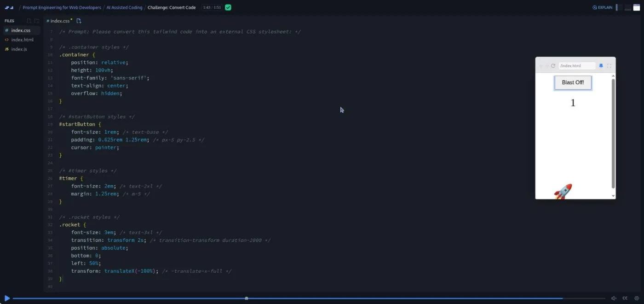Click the 'overflow: hidden' line
Image resolution: width=644 pixels, height=304 pixels.
pos(97,94)
